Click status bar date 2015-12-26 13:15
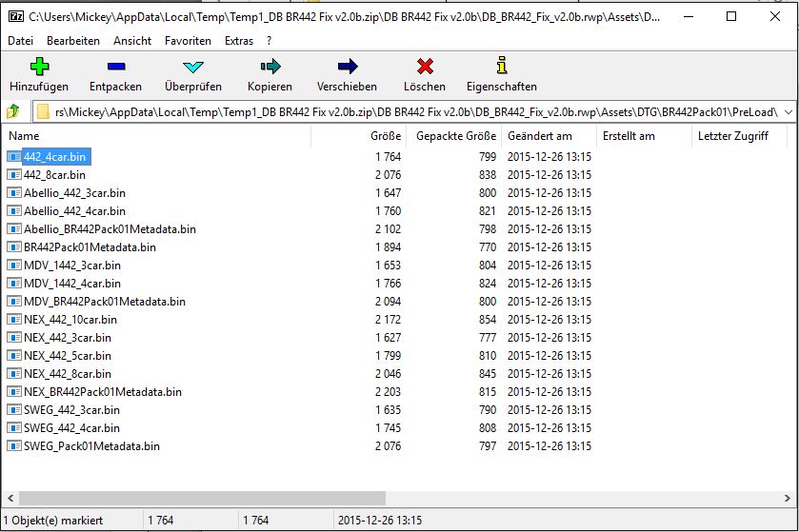 point(380,521)
